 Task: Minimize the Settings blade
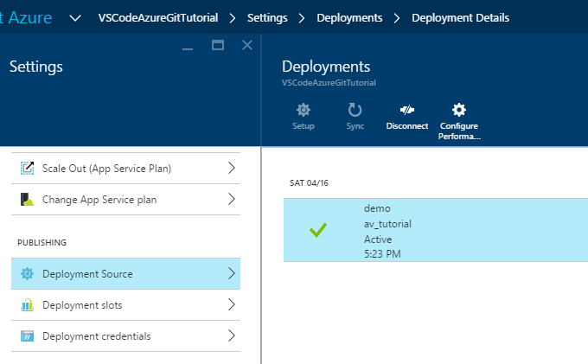click(188, 48)
